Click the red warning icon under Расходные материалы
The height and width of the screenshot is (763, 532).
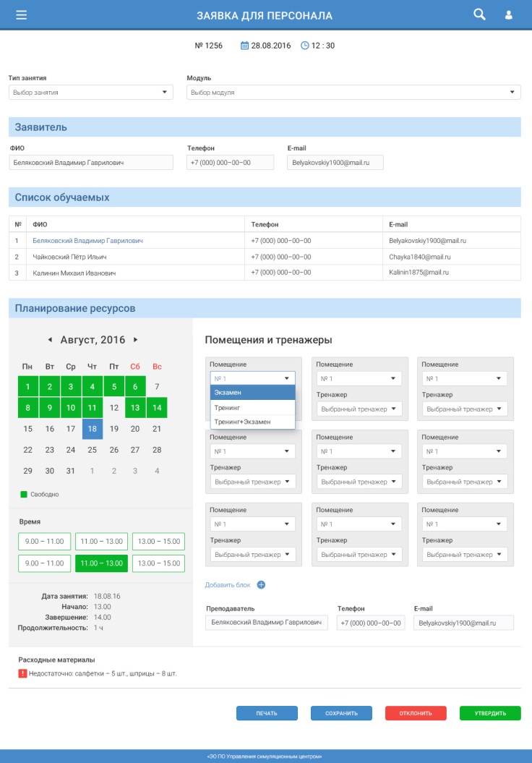coord(22,673)
